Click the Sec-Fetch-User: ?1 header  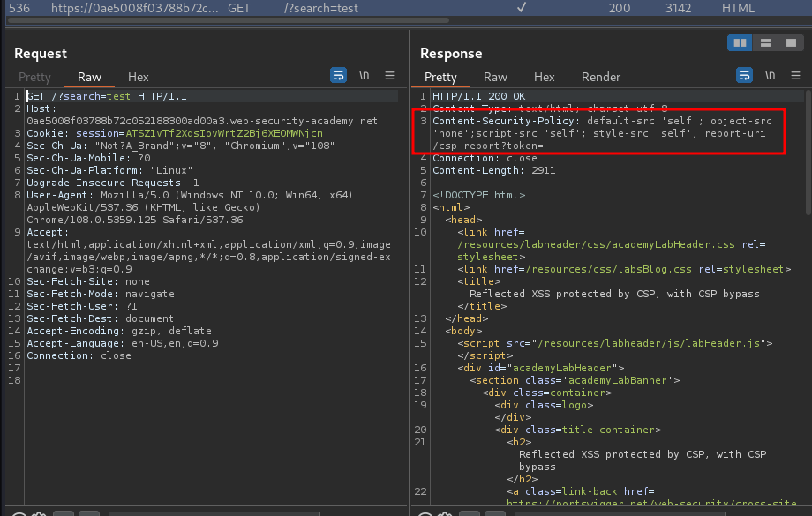(x=82, y=306)
